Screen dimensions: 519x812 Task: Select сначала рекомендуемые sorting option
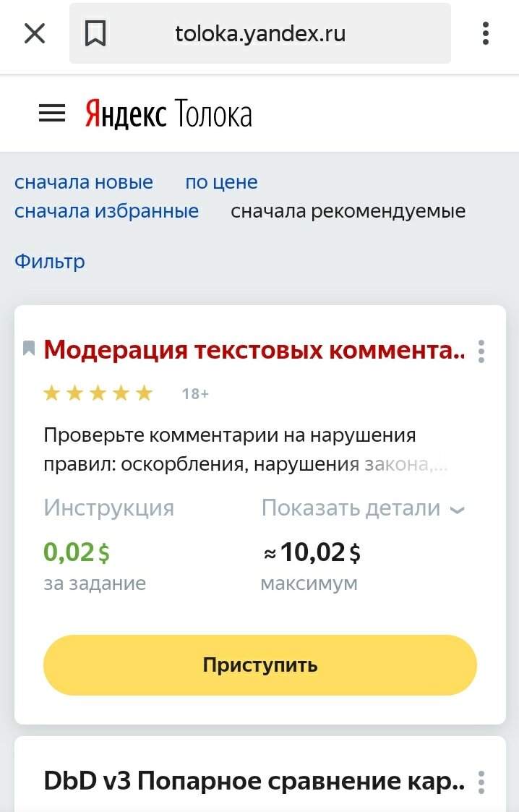coord(348,211)
